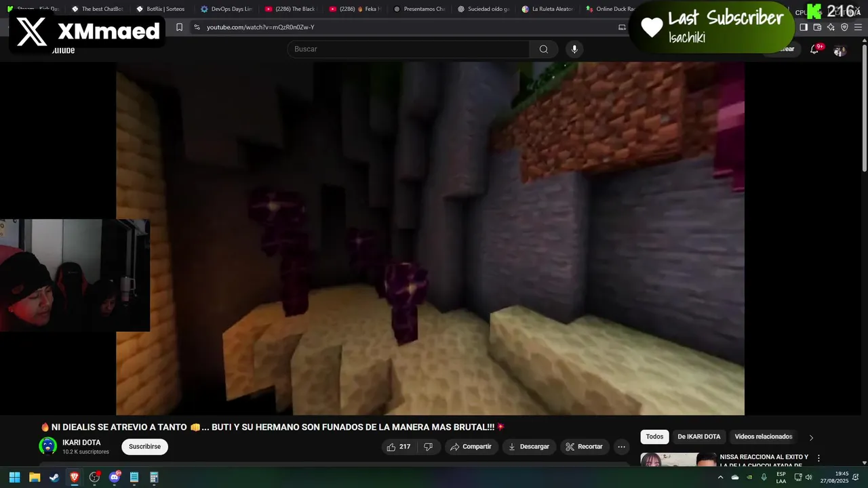Click the install/cast screen icon in address bar

tap(622, 27)
